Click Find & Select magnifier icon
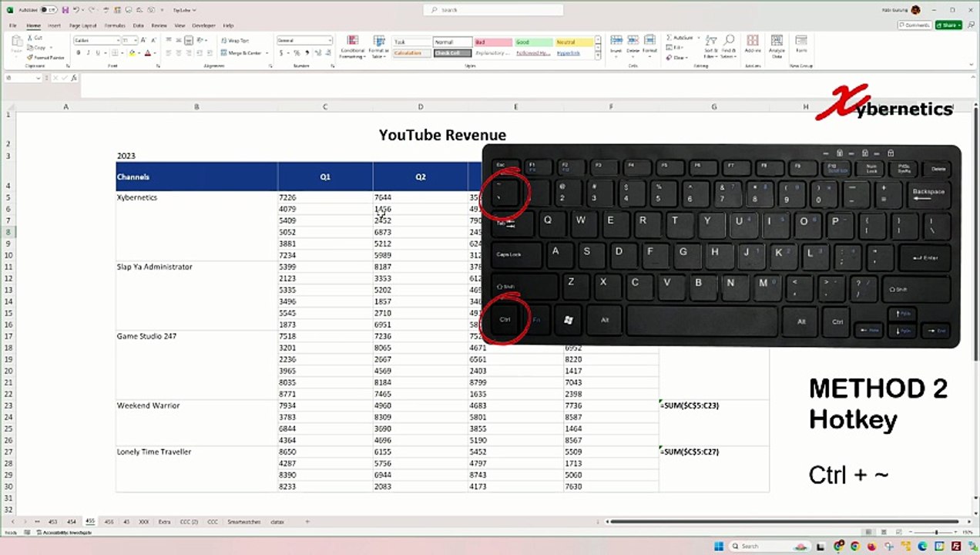 coord(729,40)
